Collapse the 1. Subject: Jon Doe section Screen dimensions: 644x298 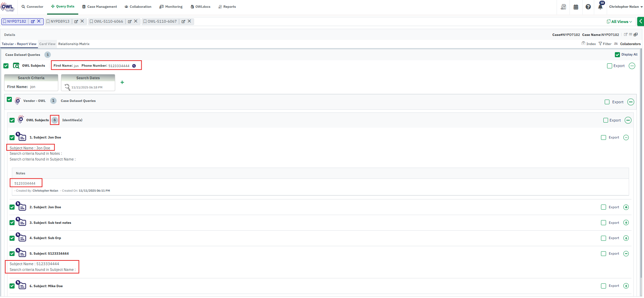[626, 137]
